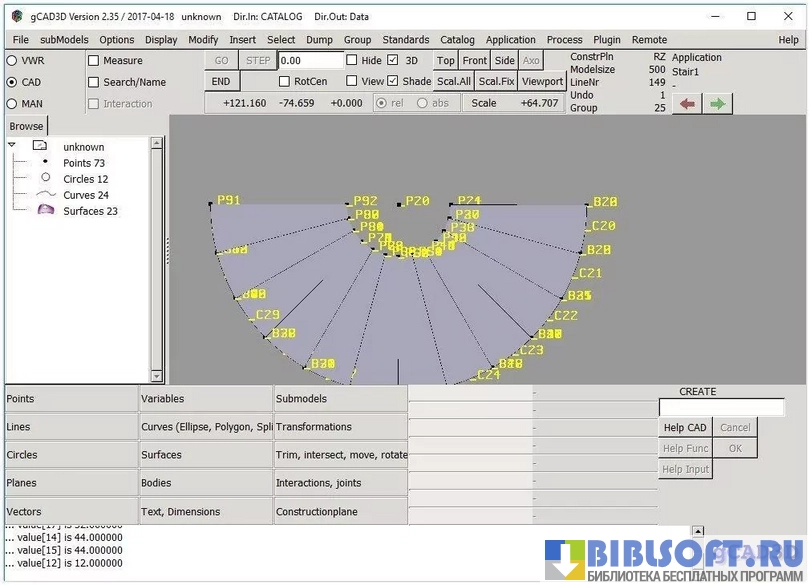The width and height of the screenshot is (810, 585).
Task: Select the Curves 24 tree icon
Action: (45, 195)
